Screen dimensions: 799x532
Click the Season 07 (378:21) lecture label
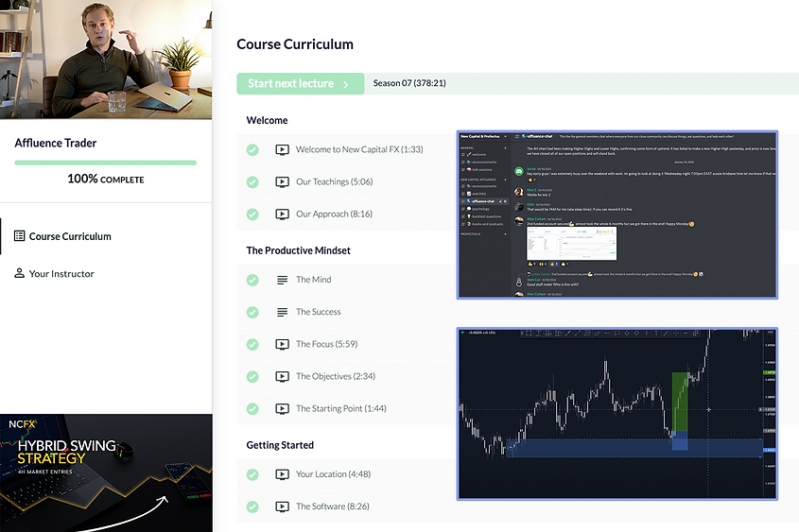(x=409, y=83)
